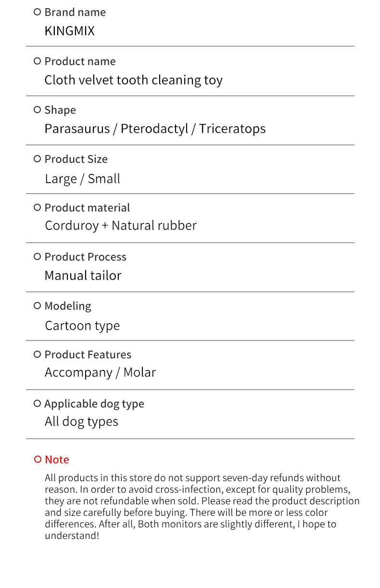
Task: Click the red circle beside Note
Action: click(38, 459)
